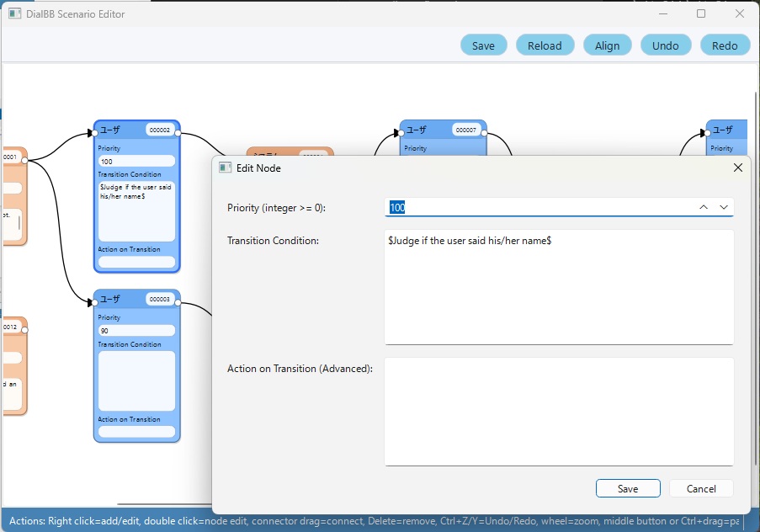
Task: Click the Redo toolbar button
Action: tap(725, 45)
